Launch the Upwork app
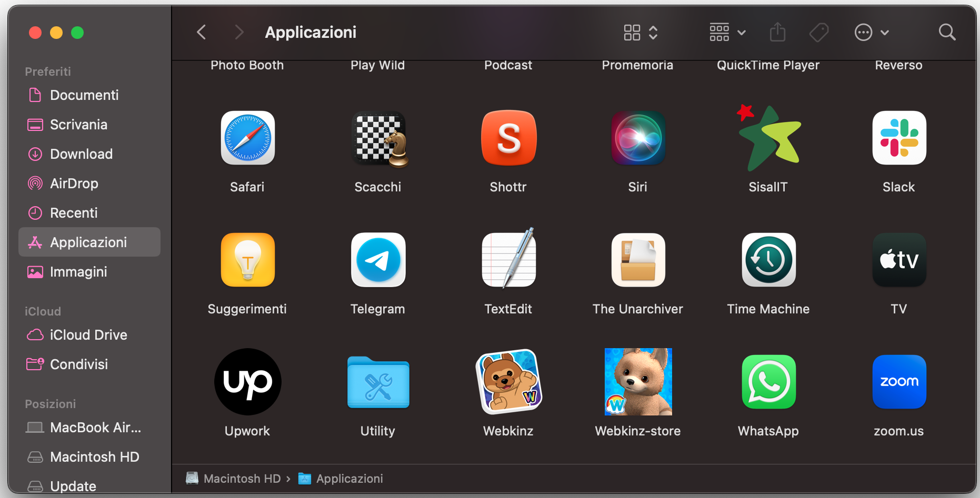Viewport: 980px width, 498px height. click(x=247, y=382)
